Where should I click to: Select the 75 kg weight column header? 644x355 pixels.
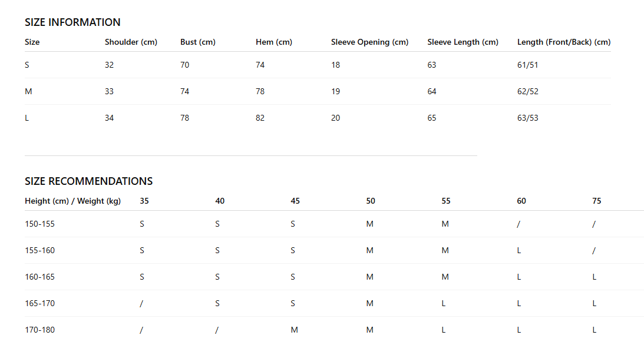click(597, 201)
